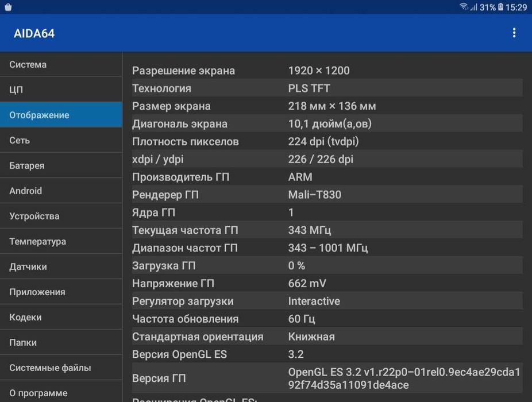This screenshot has height=402, width=532.
Task: Tap the Ядра ГП label
Action: coord(153,212)
